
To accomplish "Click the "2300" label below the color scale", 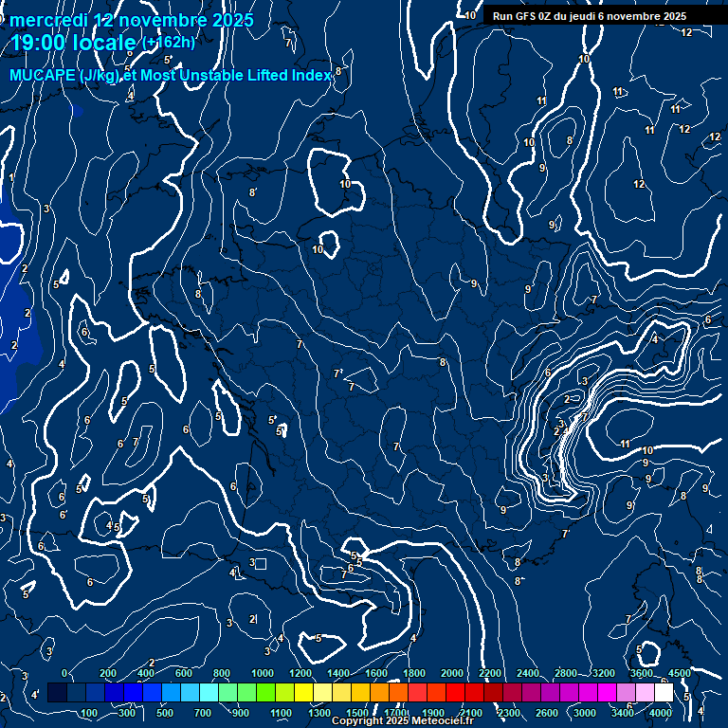I will click(509, 713).
